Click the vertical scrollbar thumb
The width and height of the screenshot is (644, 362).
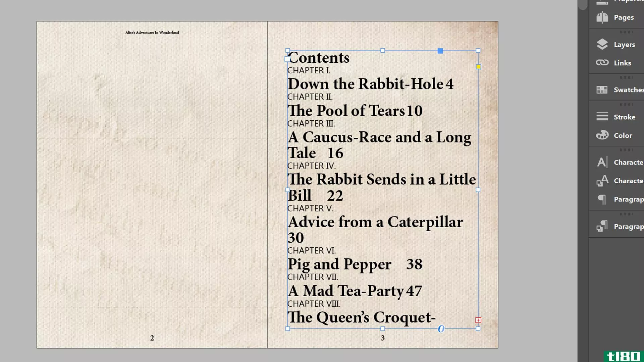tap(583, 5)
